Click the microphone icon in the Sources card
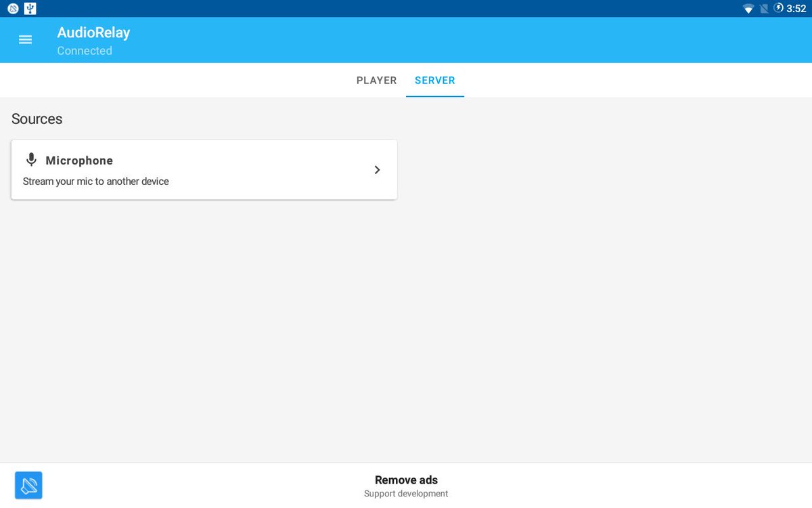Screen dimensions: 812x508 point(31,160)
